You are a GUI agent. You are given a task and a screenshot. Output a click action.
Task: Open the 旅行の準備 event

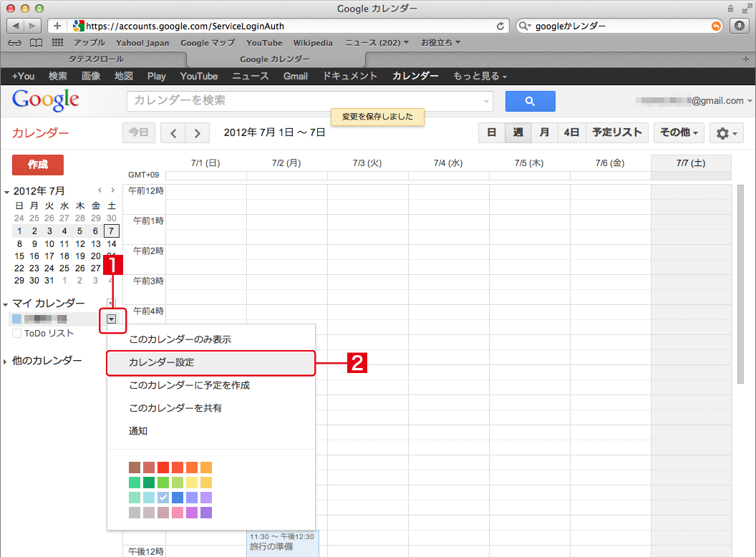click(x=283, y=543)
